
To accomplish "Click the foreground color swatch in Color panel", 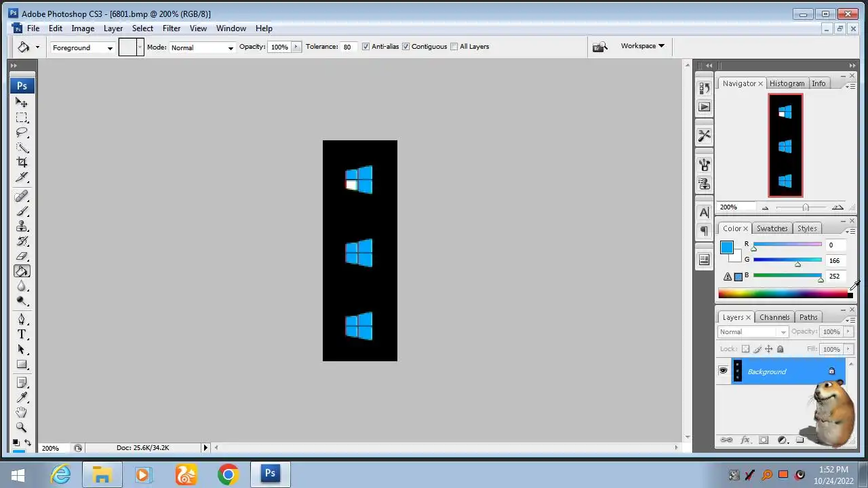I will [727, 247].
